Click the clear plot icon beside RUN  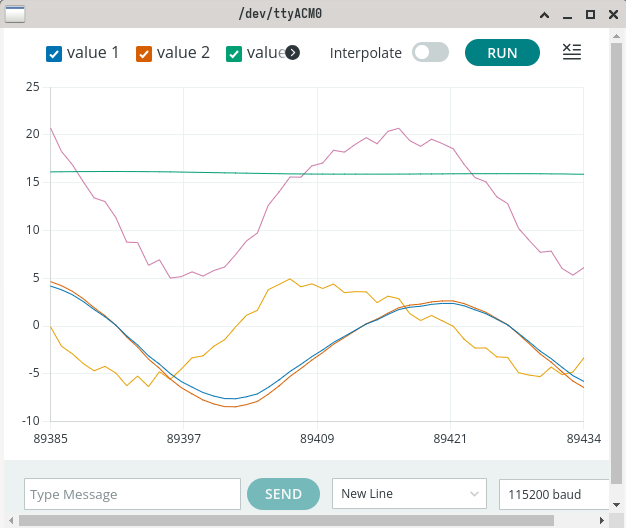point(572,52)
